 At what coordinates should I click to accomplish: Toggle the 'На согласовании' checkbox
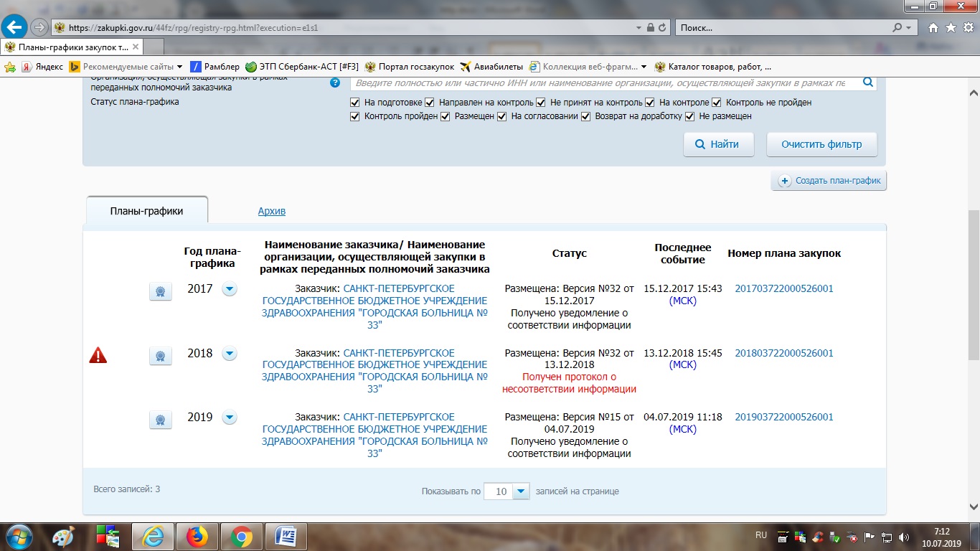(502, 116)
